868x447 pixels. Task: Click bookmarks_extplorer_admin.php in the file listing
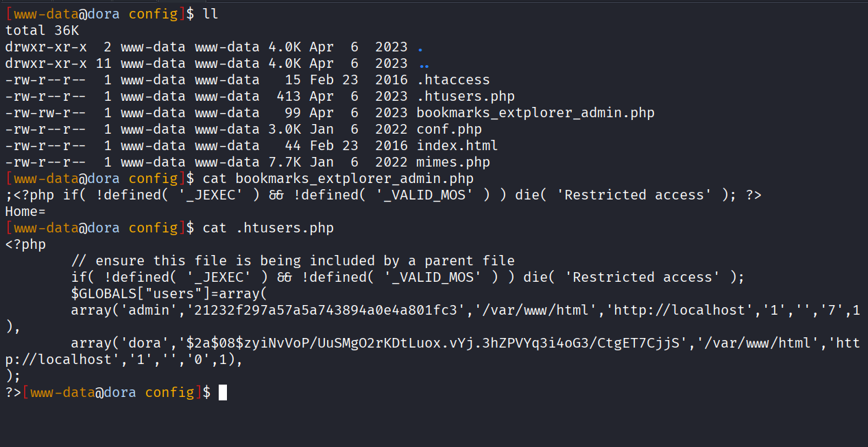point(535,113)
